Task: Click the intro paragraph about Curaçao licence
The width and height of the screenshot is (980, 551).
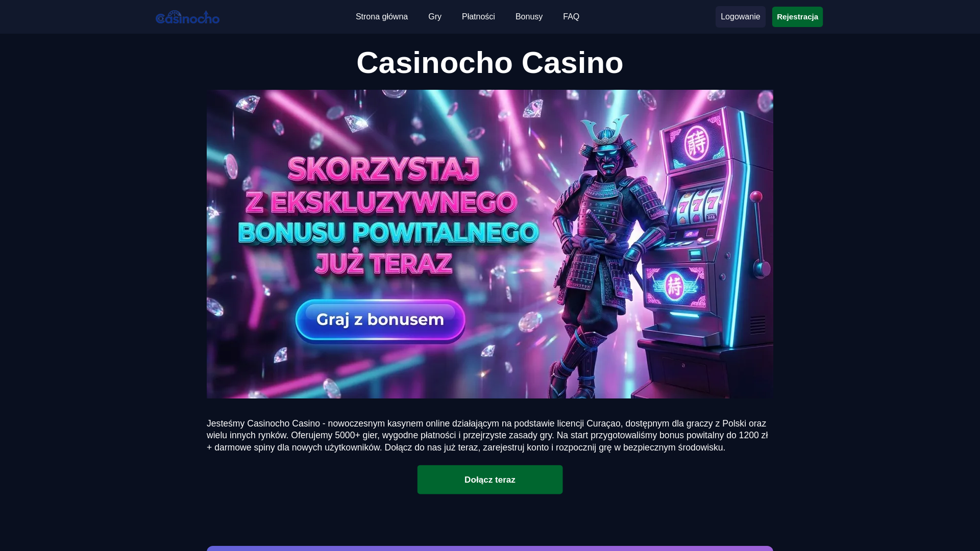Action: tap(487, 435)
